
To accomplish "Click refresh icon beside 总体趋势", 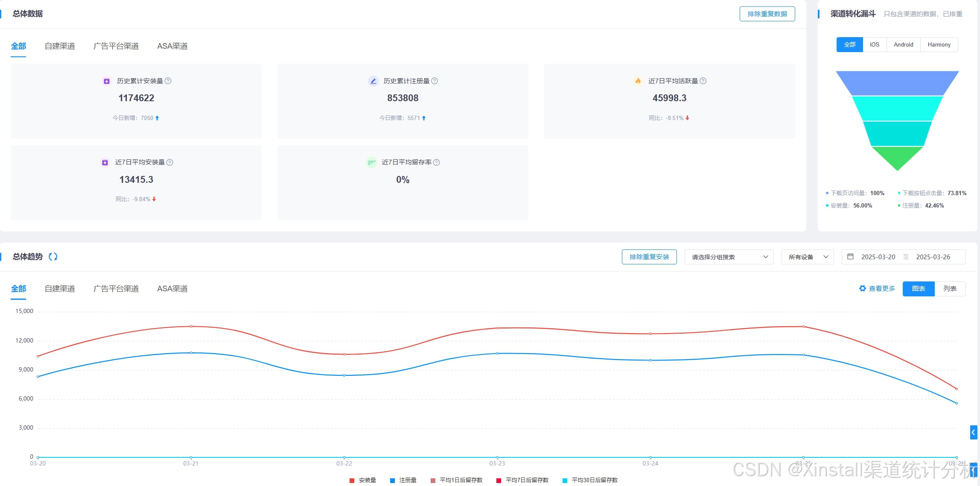I will pyautogui.click(x=53, y=257).
